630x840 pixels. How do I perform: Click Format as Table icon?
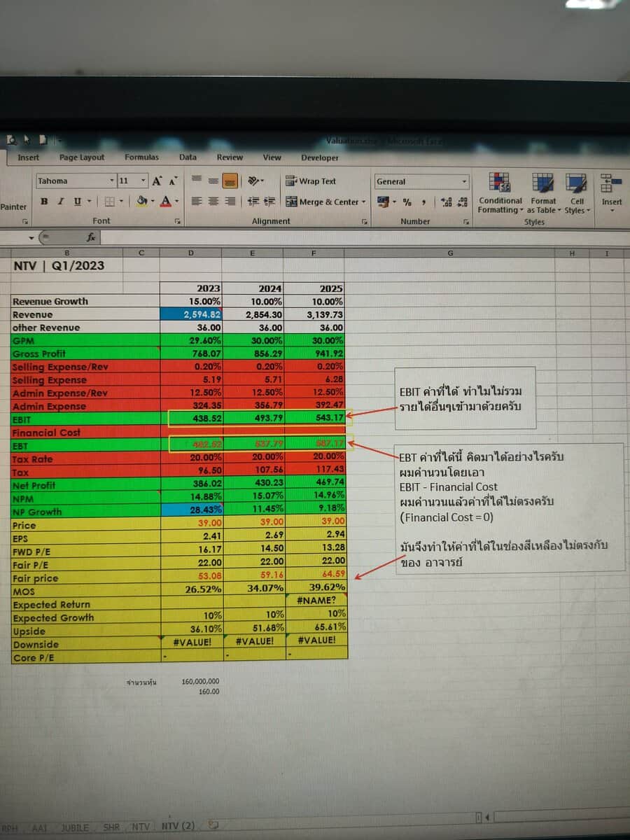(x=543, y=183)
